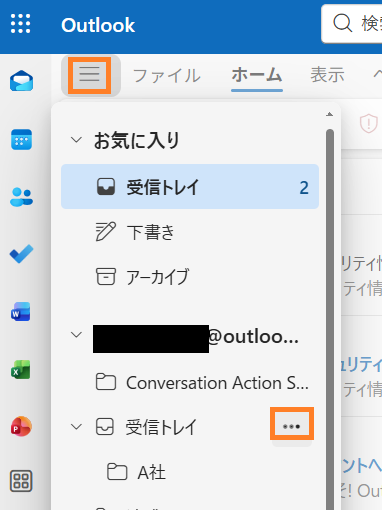Launch PowerPoint from the app bar
Image resolution: width=382 pixels, height=510 pixels.
point(21,426)
